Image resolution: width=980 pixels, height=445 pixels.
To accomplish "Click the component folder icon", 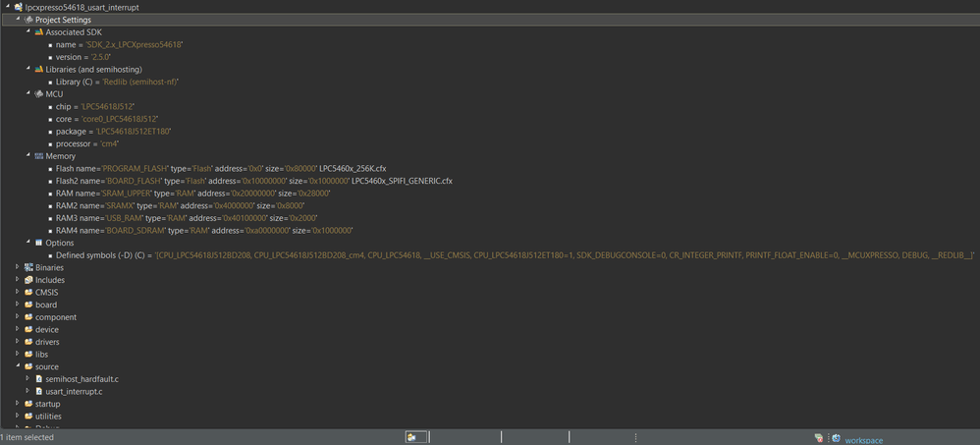I will pyautogui.click(x=28, y=317).
